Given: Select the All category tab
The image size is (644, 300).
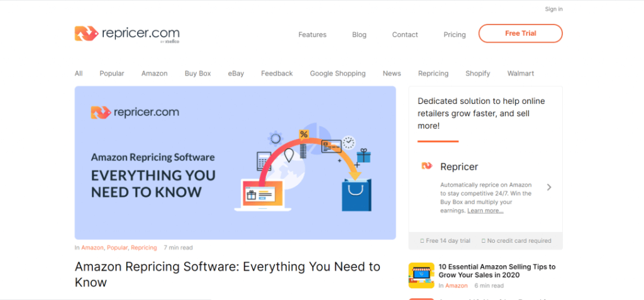Looking at the screenshot, I should tap(79, 74).
